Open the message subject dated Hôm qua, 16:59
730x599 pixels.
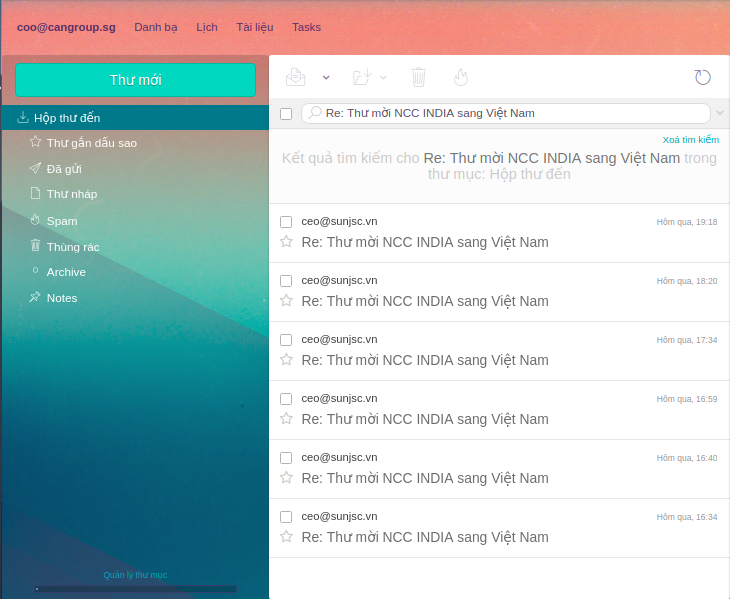tap(425, 419)
